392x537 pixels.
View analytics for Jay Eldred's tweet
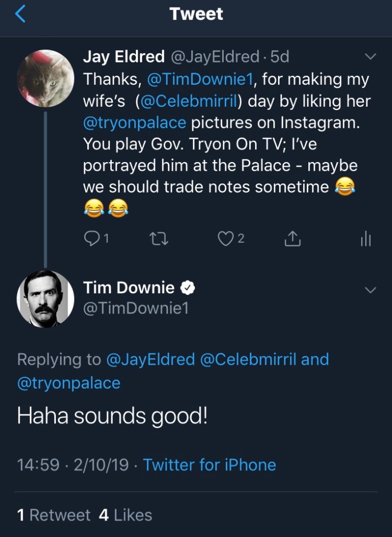coord(365,239)
